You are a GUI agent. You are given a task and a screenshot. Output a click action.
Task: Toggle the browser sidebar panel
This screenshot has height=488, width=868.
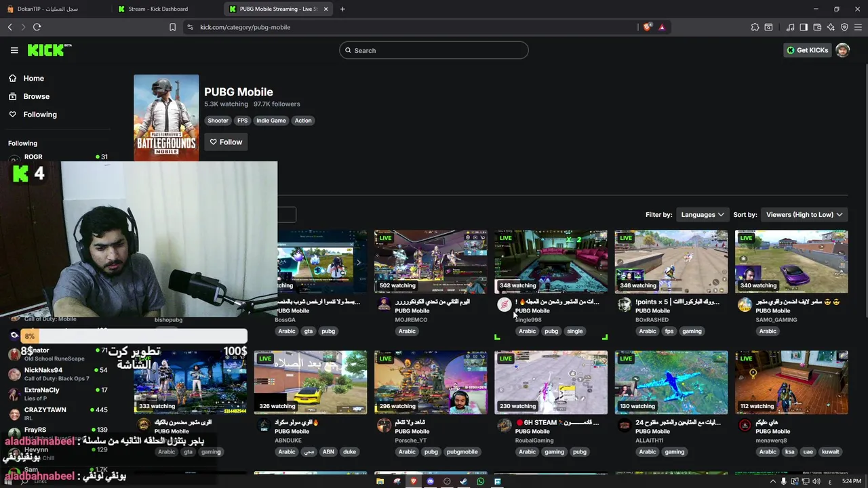coord(804,27)
